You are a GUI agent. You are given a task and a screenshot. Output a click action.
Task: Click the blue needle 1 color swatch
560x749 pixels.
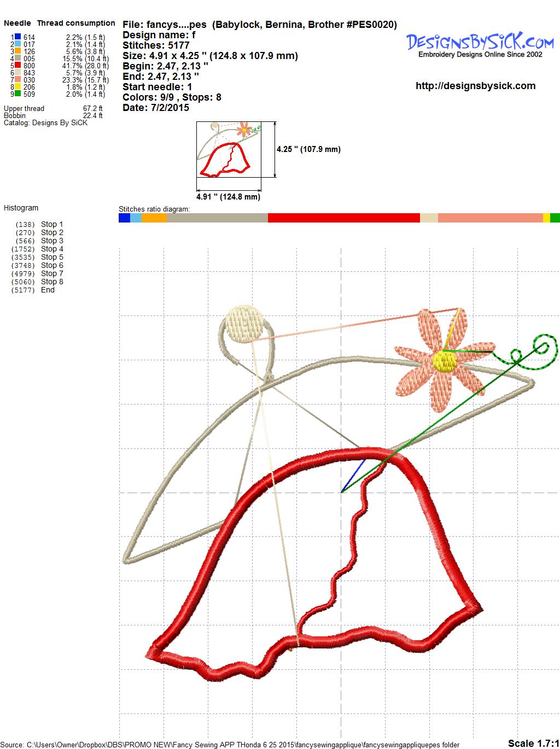(18, 37)
